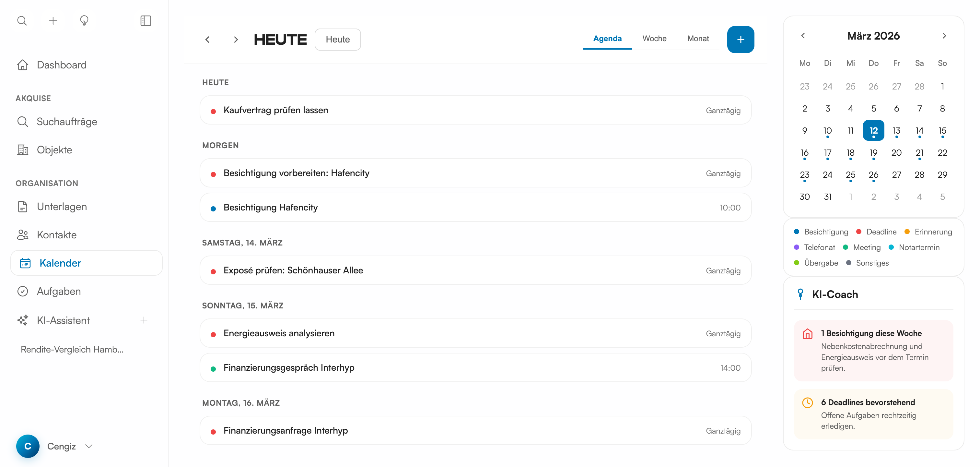This screenshot has width=980, height=467.
Task: Open Unterlagen via the document icon
Action: tap(23, 207)
